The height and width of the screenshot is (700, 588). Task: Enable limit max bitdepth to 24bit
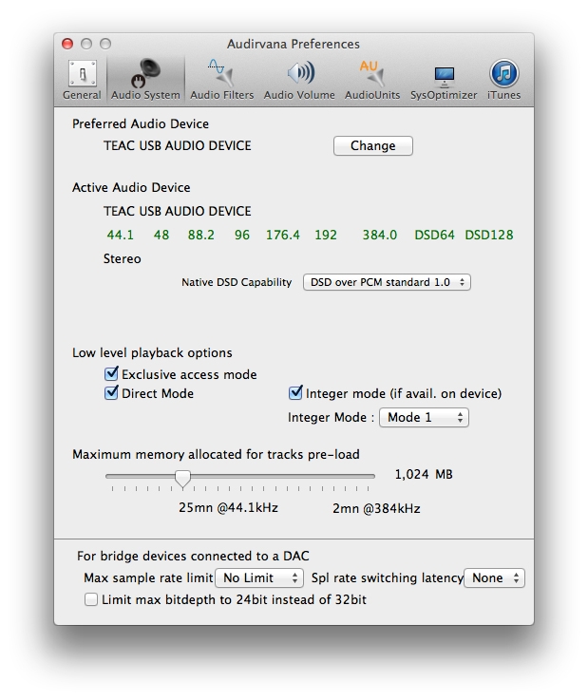pos(91,599)
